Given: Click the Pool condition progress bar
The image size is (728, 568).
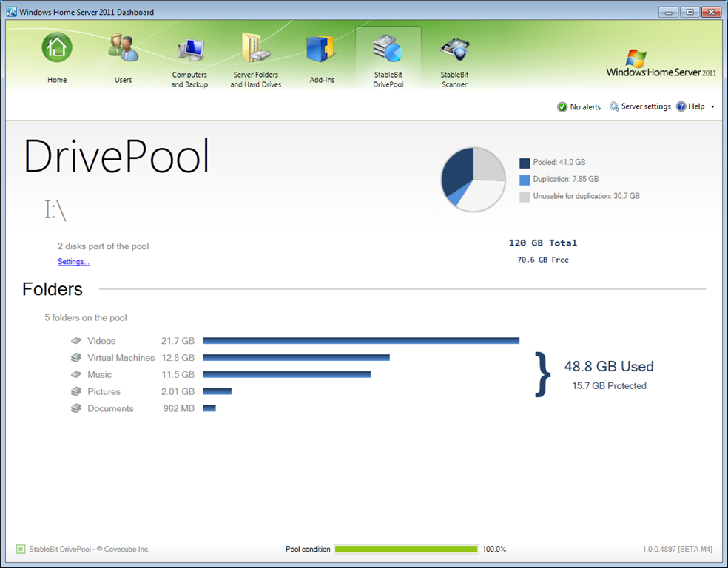Looking at the screenshot, I should pos(406,549).
